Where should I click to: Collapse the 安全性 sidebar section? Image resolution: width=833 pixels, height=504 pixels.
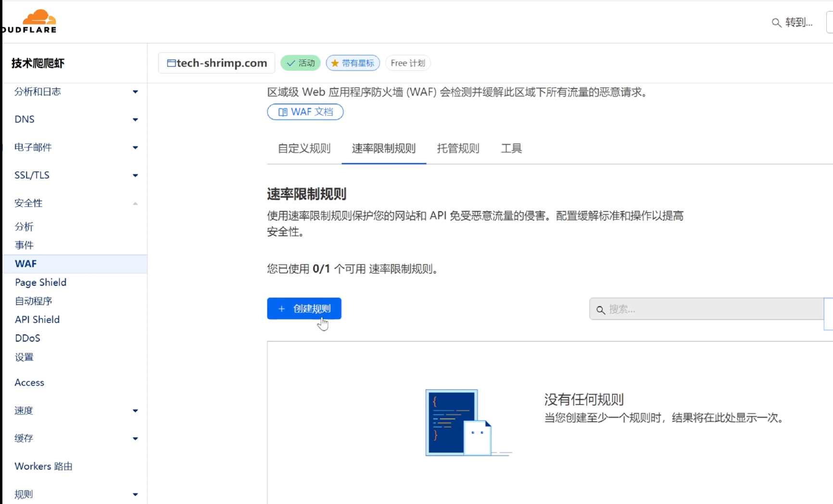point(135,203)
